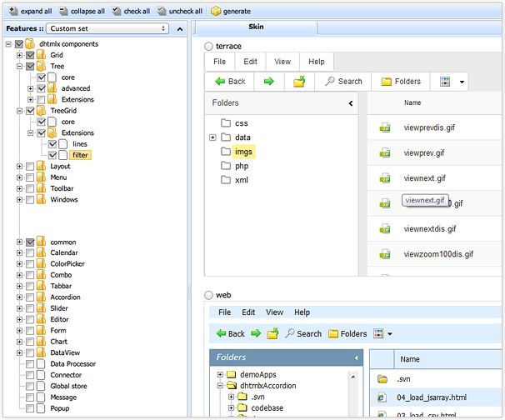Select the terrace skin radio button
This screenshot has height=420, width=505.
click(x=208, y=47)
